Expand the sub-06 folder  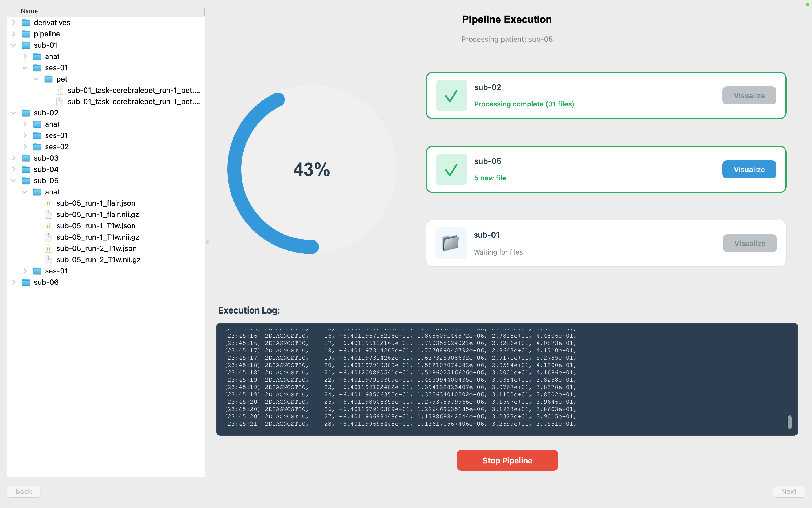pyautogui.click(x=14, y=282)
